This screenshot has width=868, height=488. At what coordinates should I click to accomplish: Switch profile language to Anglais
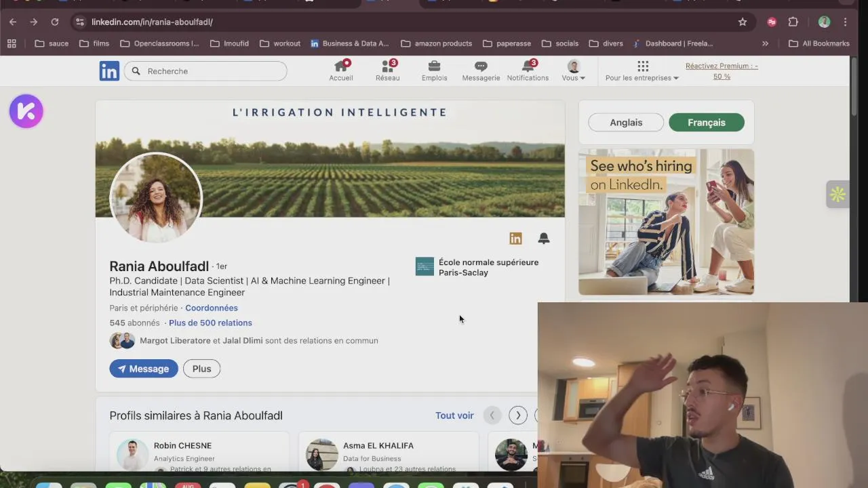[626, 123]
